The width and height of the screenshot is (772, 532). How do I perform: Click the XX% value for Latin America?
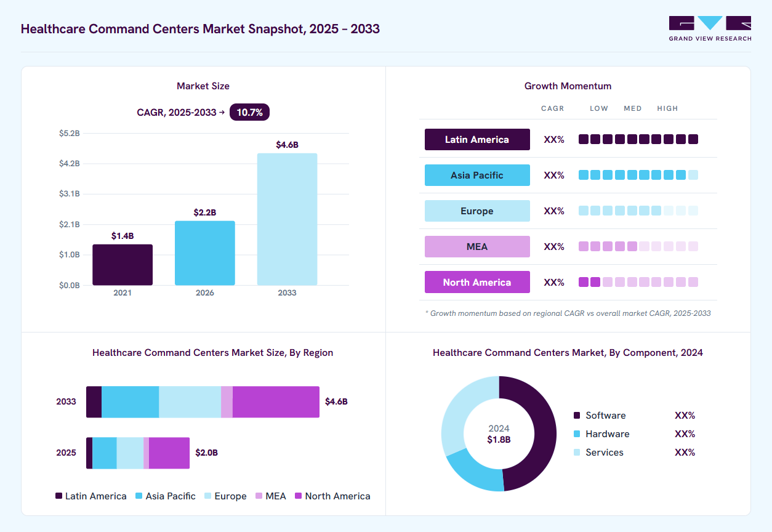(x=554, y=140)
